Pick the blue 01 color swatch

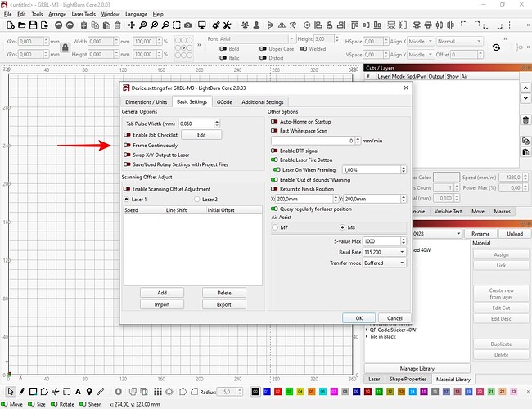pyautogui.click(x=267, y=393)
